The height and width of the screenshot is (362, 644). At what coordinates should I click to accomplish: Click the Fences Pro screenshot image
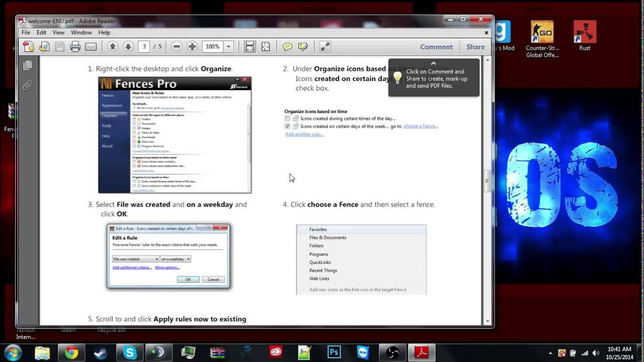175,135
